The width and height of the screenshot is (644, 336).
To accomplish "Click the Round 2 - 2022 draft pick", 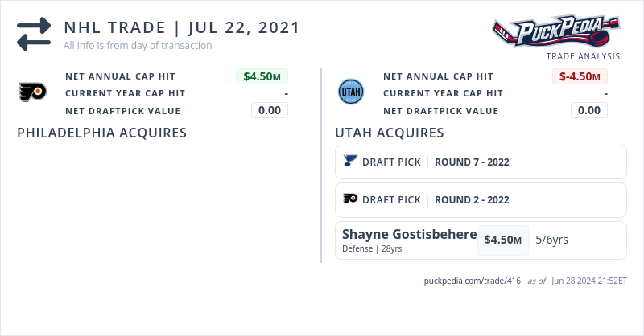I will click(472, 199).
